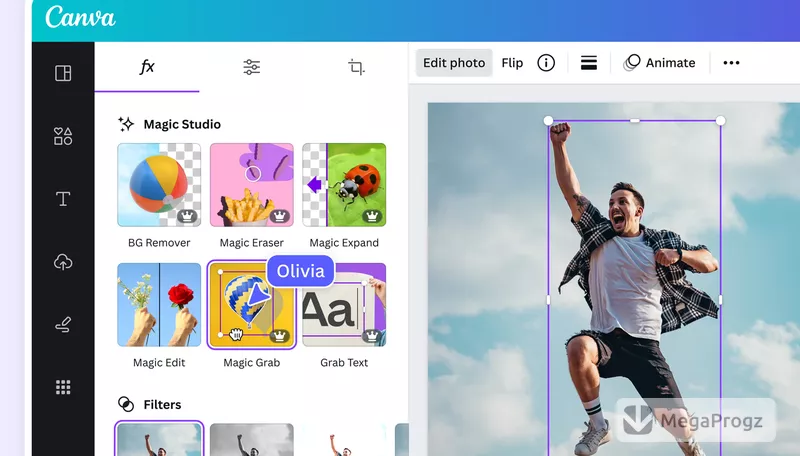Click the Magic Eraser label
Viewport: 800px width, 456px height.
point(252,243)
